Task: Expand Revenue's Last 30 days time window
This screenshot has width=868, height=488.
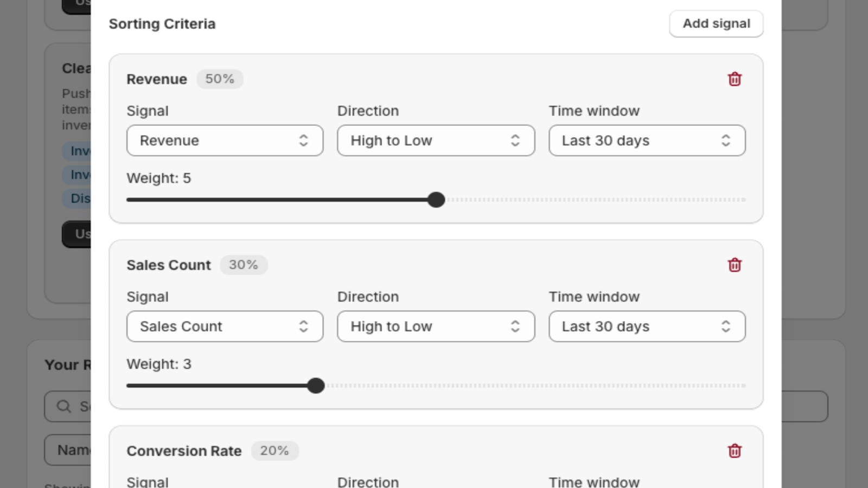Action: (647, 141)
